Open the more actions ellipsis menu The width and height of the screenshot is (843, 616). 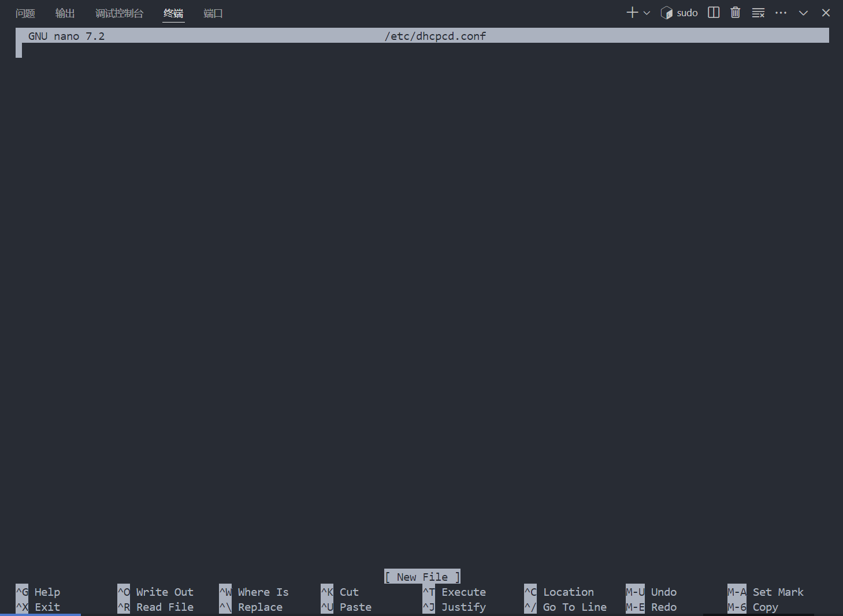pos(781,13)
